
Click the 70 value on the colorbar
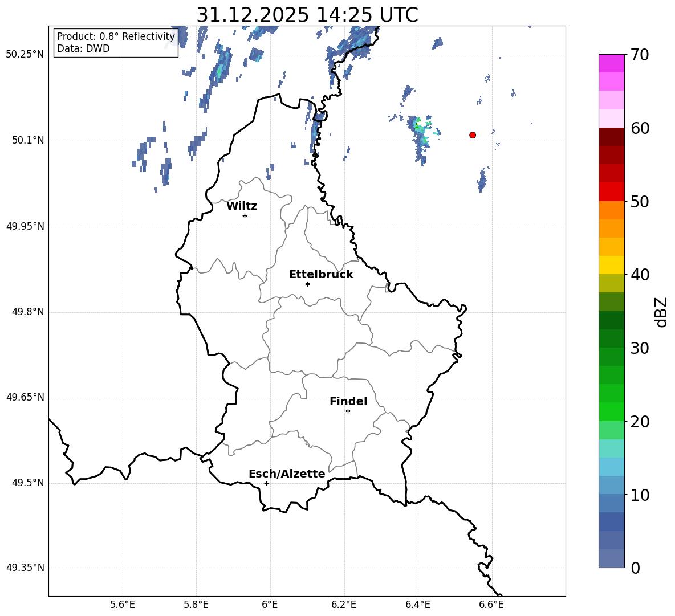(x=640, y=55)
